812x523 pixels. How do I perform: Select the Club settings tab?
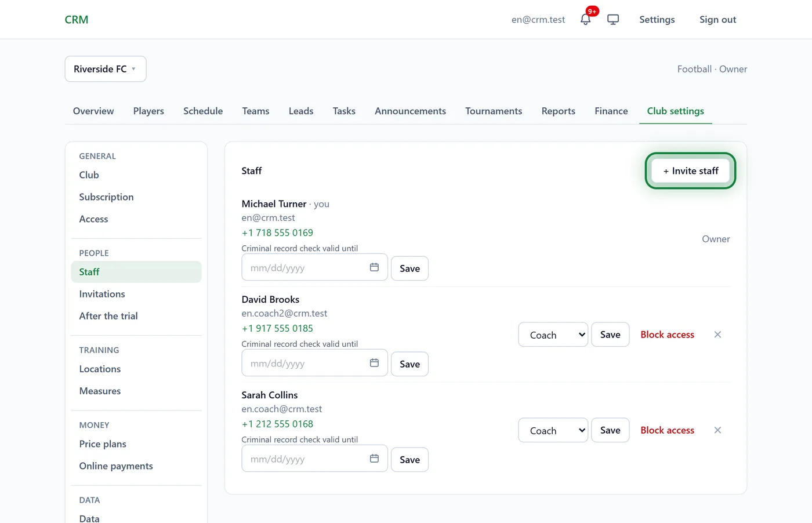click(x=676, y=111)
